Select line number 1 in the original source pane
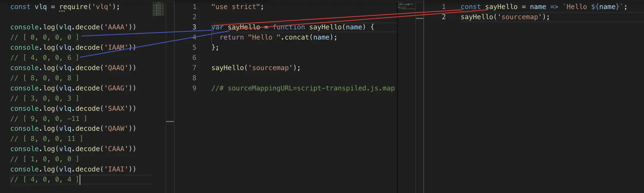The image size is (644, 193). pos(444,7)
